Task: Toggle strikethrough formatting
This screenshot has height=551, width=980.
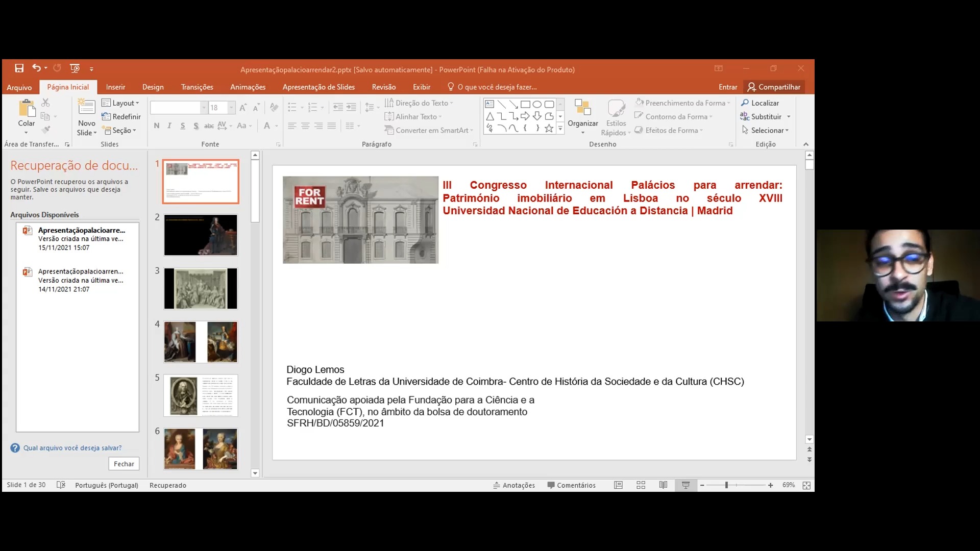Action: point(209,126)
